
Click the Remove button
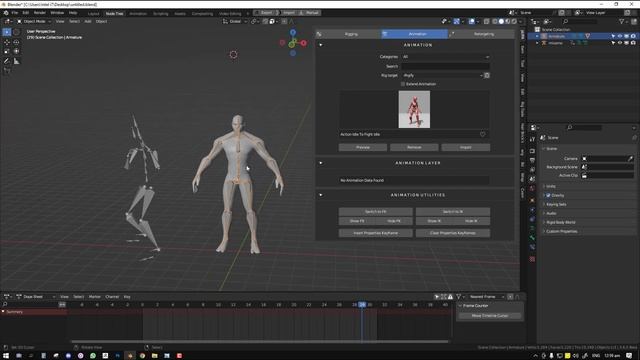[x=414, y=147]
